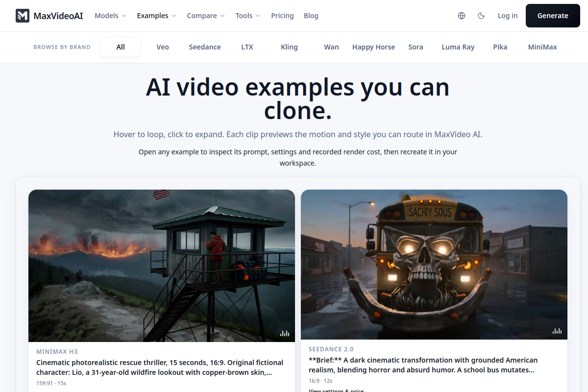This screenshot has width=588, height=392.
Task: Click audio bars icon on skull bus video
Action: tap(557, 331)
